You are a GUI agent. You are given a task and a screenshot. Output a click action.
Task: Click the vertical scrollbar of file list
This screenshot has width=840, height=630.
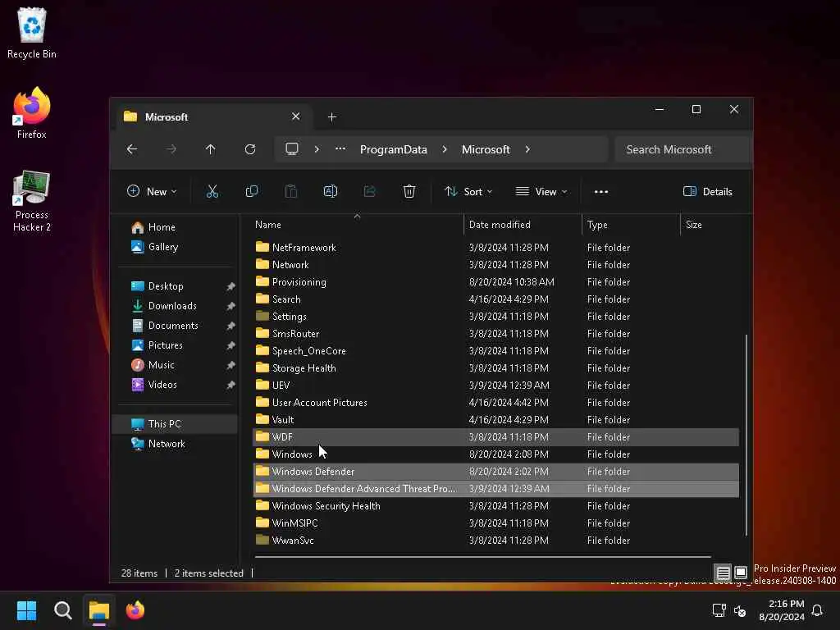[x=746, y=435]
